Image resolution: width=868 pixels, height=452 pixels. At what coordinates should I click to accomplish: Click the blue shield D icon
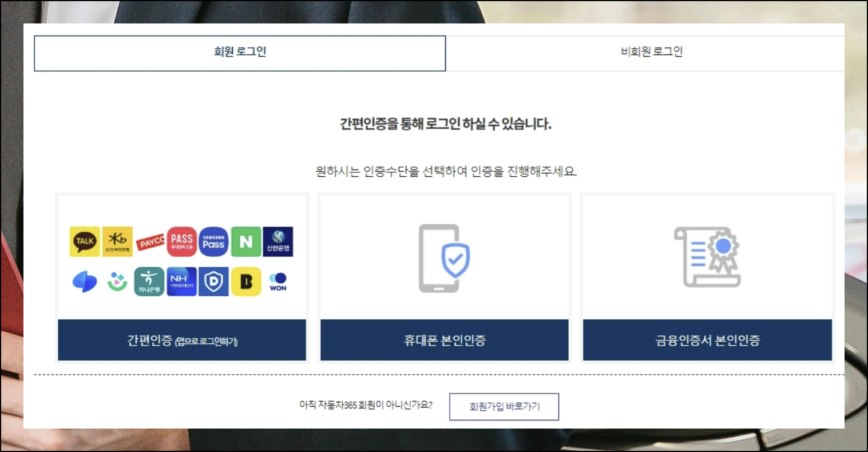[x=214, y=281]
